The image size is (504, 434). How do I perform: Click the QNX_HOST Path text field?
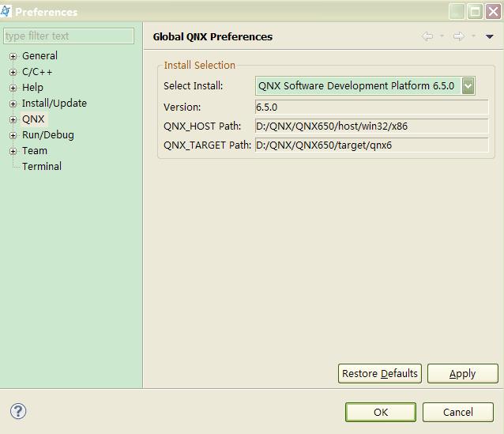click(371, 126)
